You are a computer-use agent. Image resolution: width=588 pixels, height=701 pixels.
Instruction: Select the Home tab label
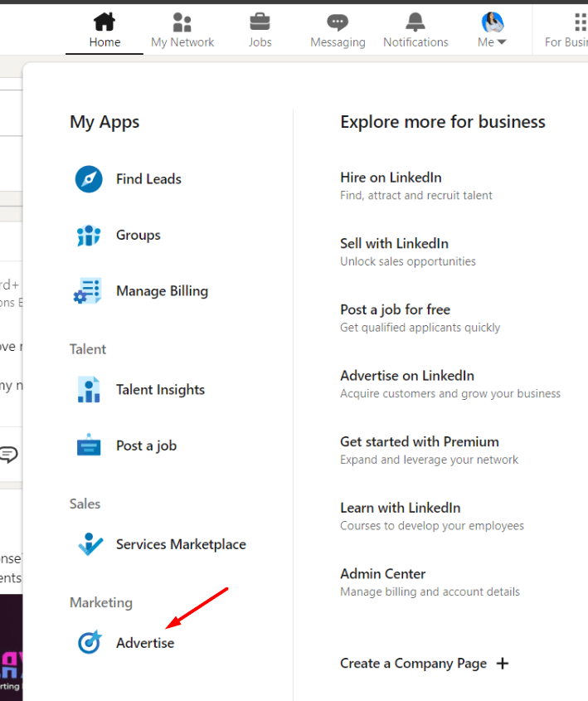104,42
